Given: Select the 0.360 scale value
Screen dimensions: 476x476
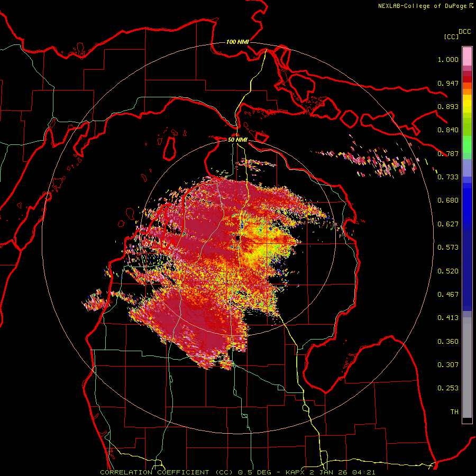Looking at the screenshot, I should [448, 342].
